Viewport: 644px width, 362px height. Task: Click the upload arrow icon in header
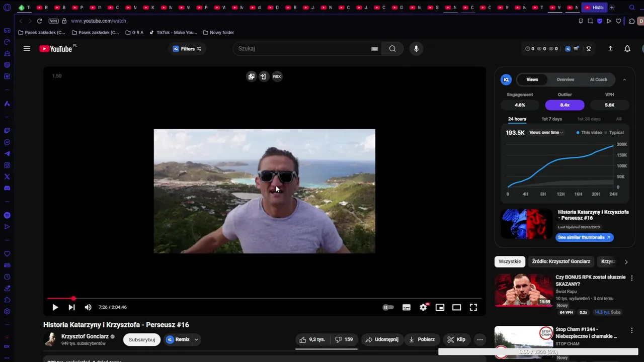(610, 49)
